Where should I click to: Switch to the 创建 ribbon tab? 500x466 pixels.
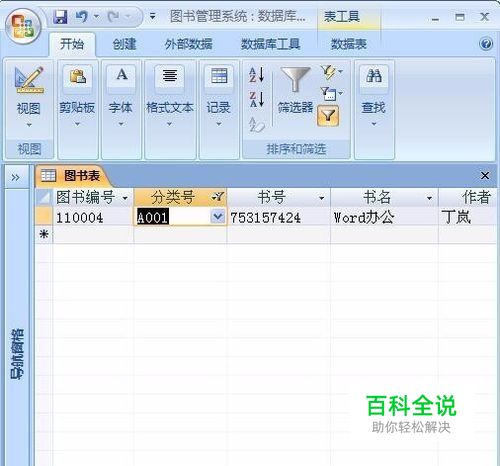pos(124,44)
